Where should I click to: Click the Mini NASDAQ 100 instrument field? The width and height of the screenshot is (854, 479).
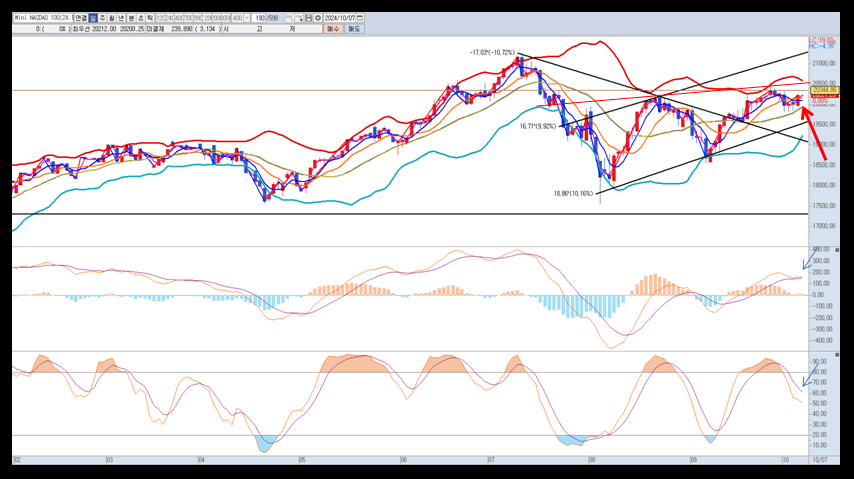[43, 18]
